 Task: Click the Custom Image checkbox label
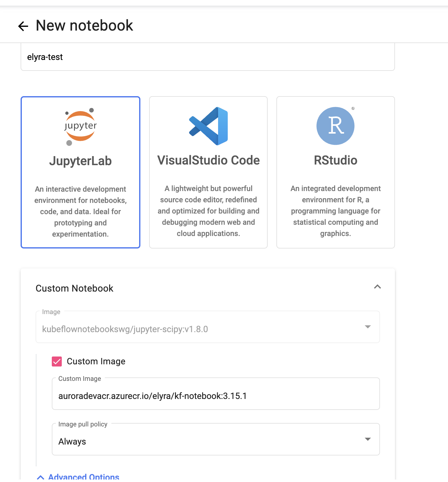point(96,361)
